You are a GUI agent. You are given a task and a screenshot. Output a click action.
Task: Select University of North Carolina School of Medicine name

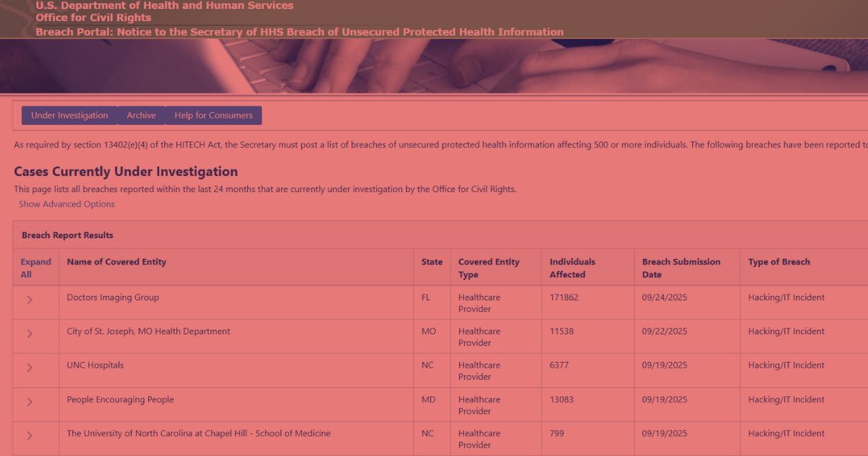click(198, 434)
